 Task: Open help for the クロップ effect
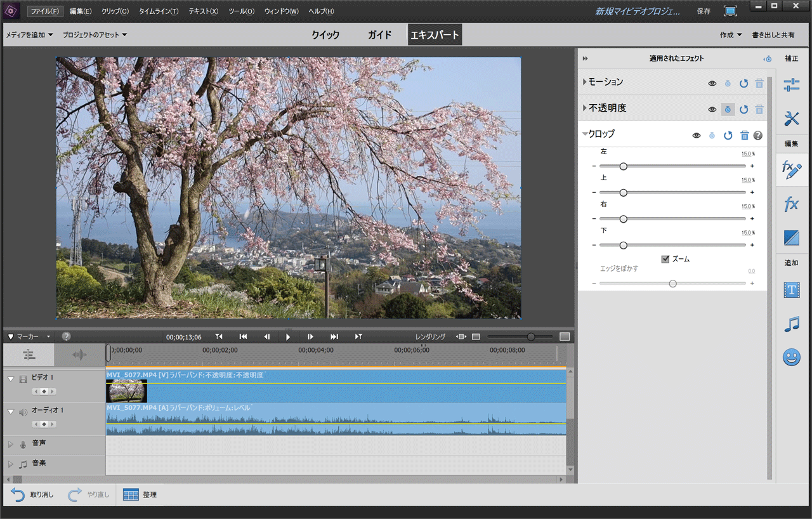[757, 135]
